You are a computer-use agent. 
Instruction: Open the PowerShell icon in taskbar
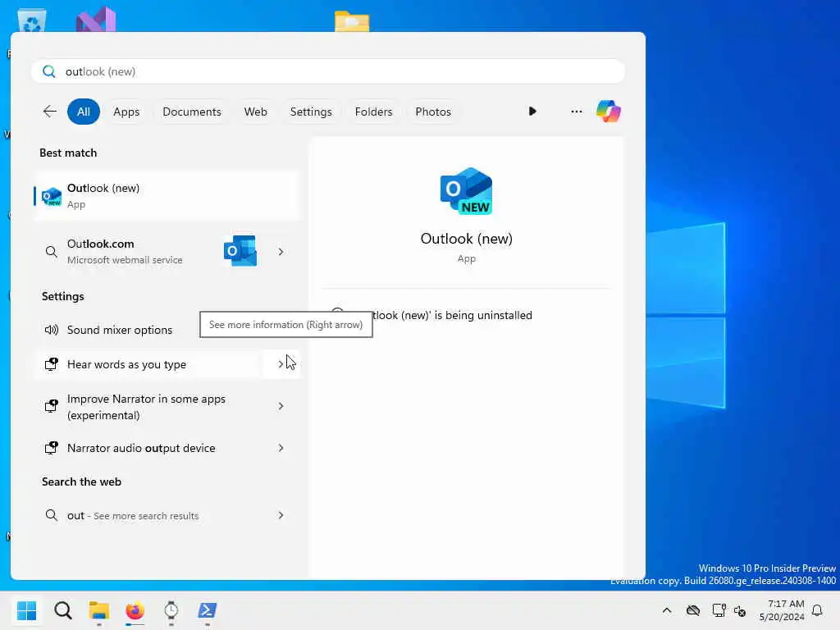coord(208,610)
